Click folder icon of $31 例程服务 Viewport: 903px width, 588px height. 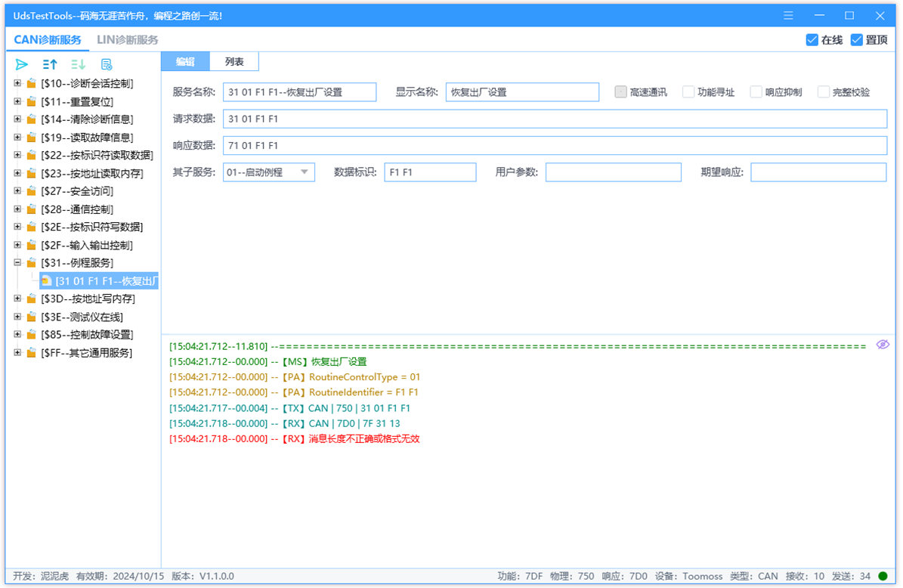[32, 262]
